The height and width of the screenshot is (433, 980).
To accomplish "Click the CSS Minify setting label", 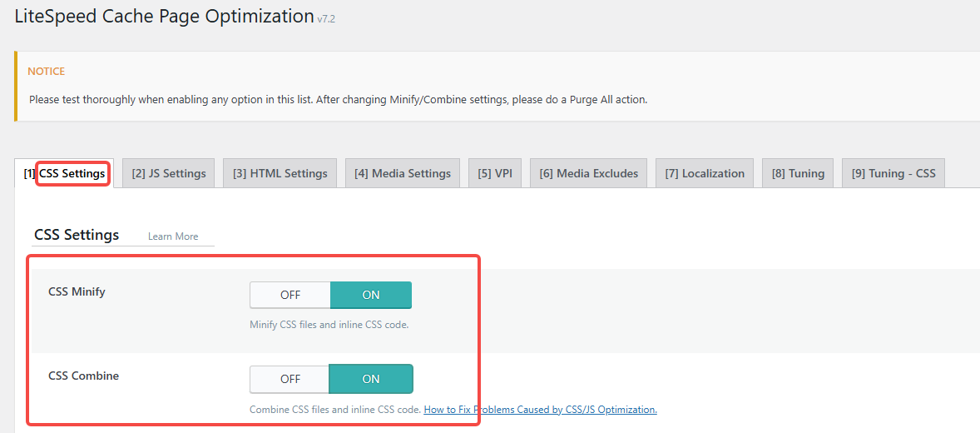I will pos(77,291).
